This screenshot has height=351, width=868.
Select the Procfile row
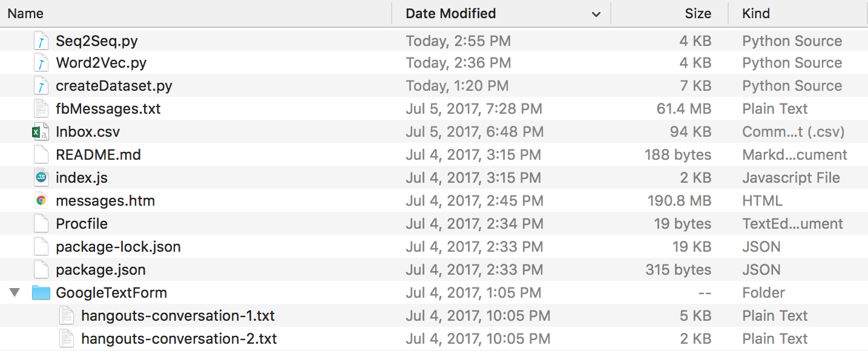click(x=434, y=224)
